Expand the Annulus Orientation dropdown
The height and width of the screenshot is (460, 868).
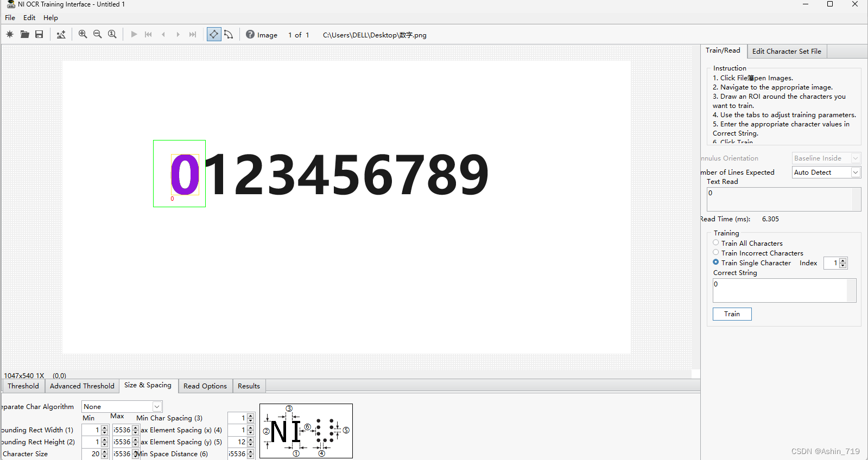click(x=856, y=158)
